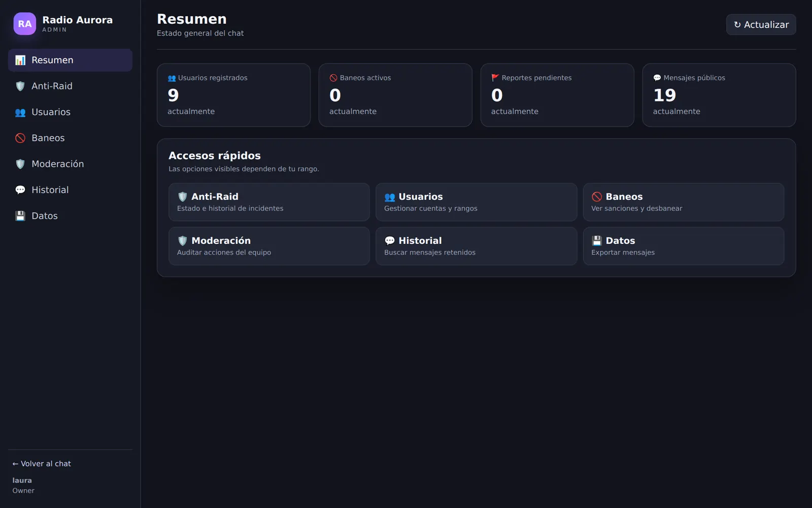Click red flag icon on Reportes pendientes
812x508 pixels.
(x=495, y=78)
